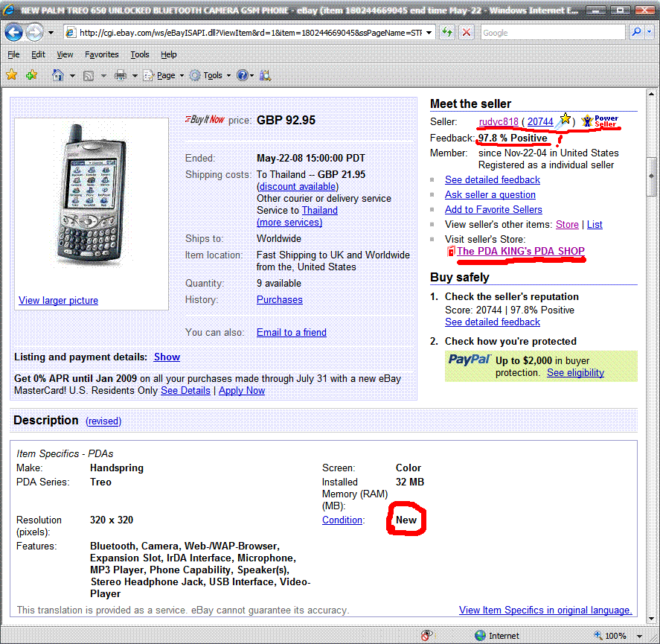660x644 pixels.
Task: Click Email to a friend link
Action: point(291,332)
